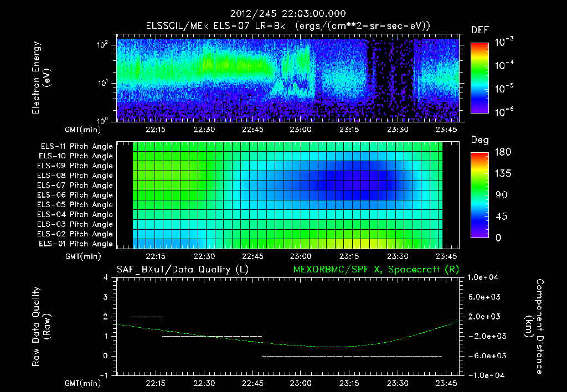Select the timestamp title 2012/245 22:03:00.000
This screenshot has height=392, width=567.
tap(288, 14)
